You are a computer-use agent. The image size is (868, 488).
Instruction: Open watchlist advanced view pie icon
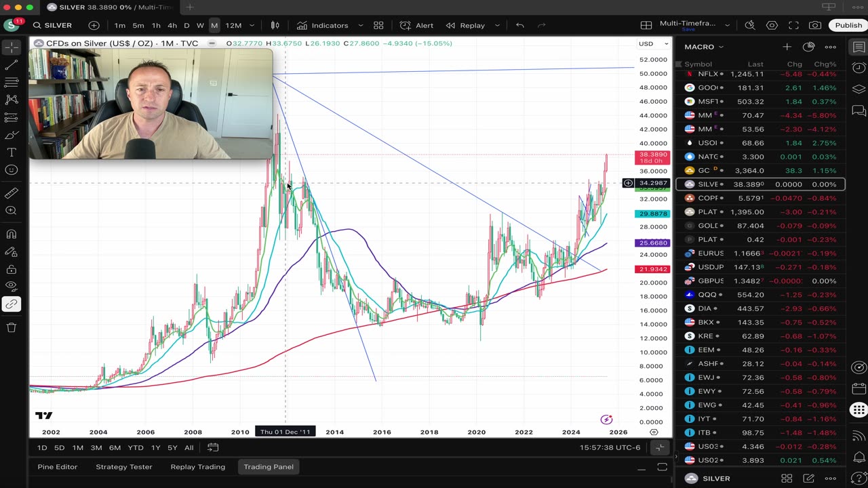pyautogui.click(x=808, y=47)
